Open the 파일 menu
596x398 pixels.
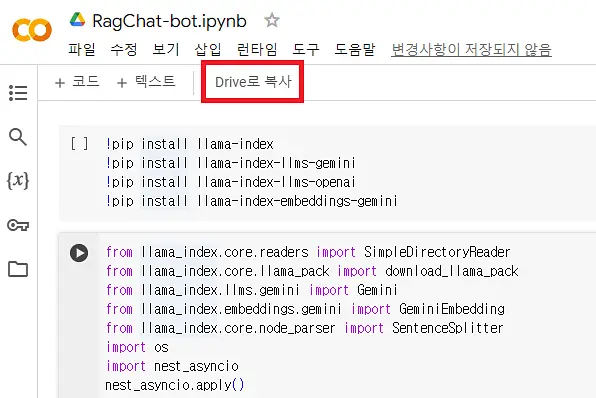(82, 49)
